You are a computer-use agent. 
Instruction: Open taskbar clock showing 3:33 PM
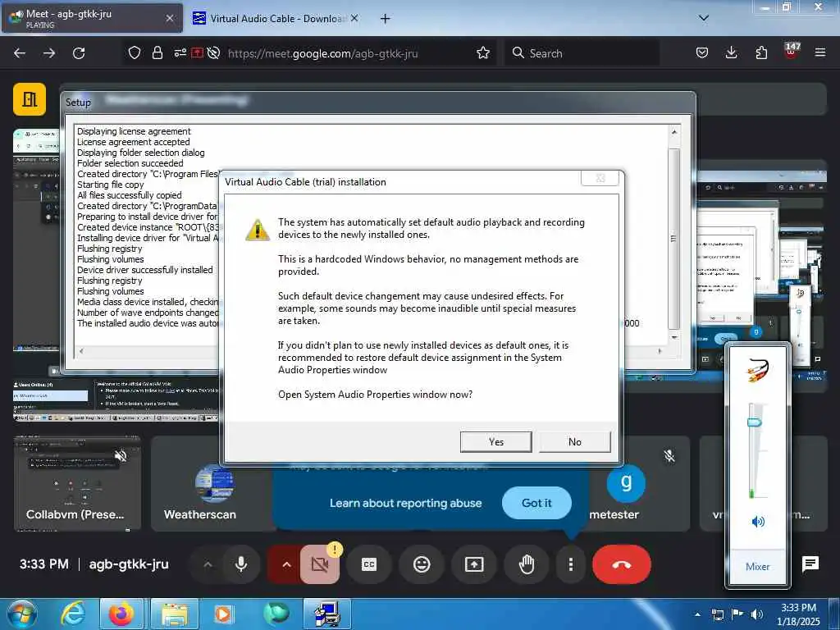click(798, 614)
